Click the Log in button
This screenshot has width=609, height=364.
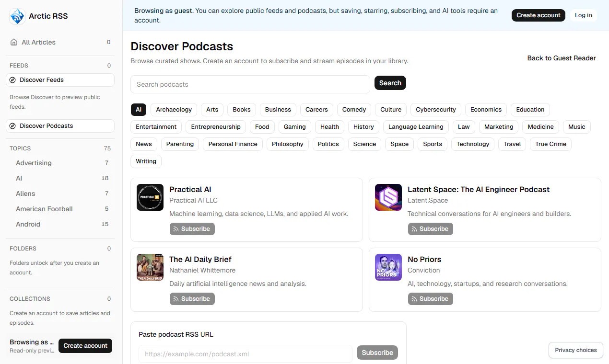pos(584,15)
